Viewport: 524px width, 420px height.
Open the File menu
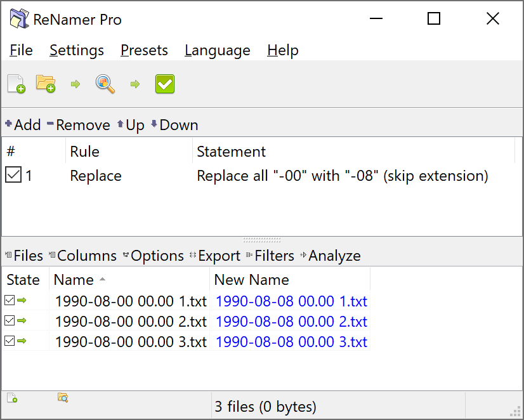[21, 51]
